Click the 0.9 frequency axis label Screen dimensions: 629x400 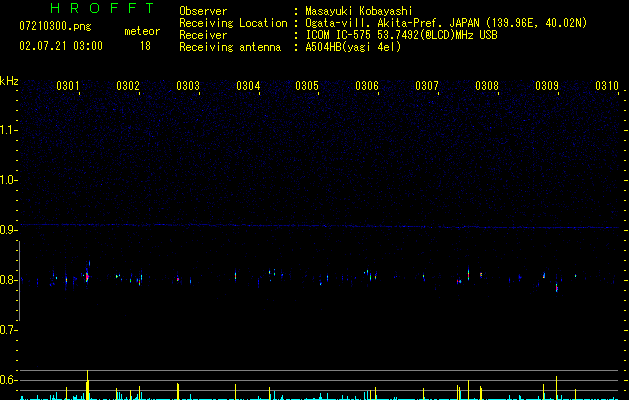click(x=8, y=230)
